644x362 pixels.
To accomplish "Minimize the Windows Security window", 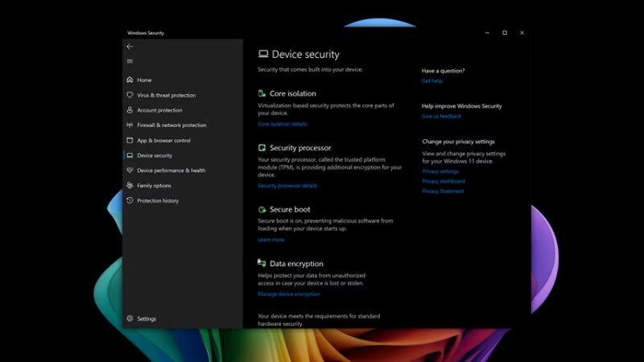I will coord(487,33).
